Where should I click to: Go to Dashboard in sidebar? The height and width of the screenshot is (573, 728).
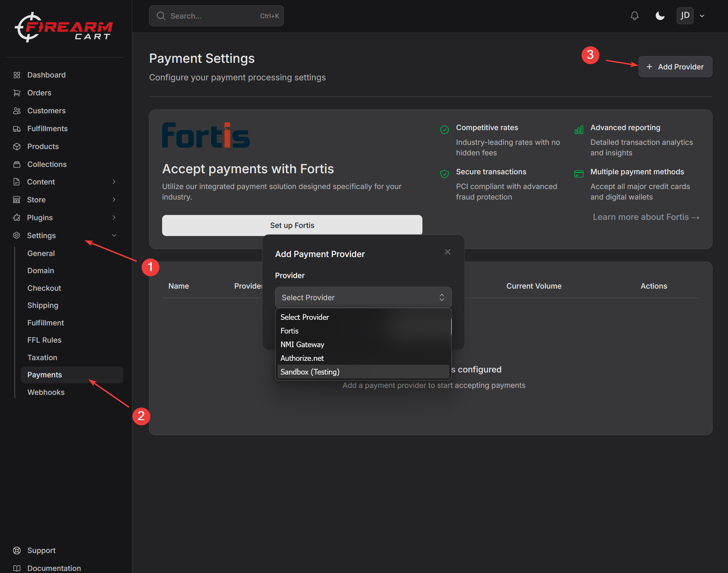pos(46,75)
